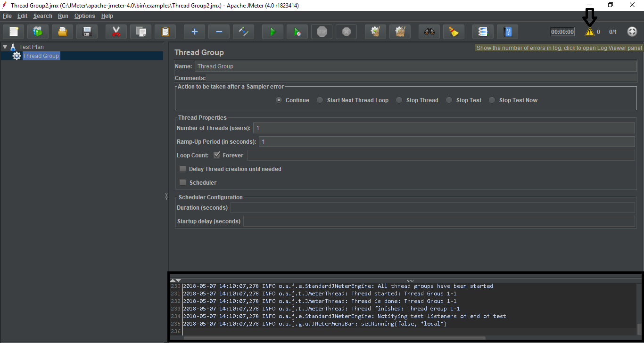The image size is (644, 343).
Task: Click the Ramp-Up Period input field
Action: tap(446, 142)
